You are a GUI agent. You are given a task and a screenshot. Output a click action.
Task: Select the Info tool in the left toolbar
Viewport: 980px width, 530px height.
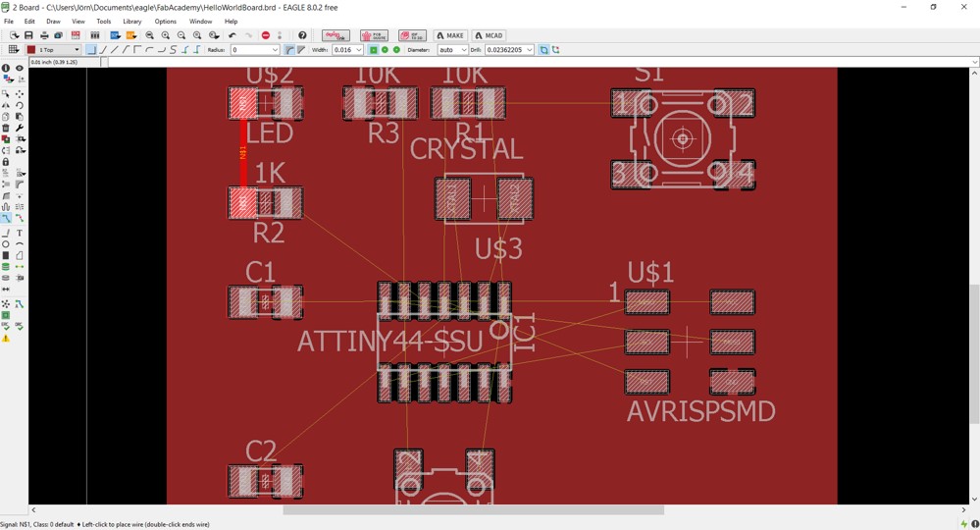pyautogui.click(x=6, y=68)
